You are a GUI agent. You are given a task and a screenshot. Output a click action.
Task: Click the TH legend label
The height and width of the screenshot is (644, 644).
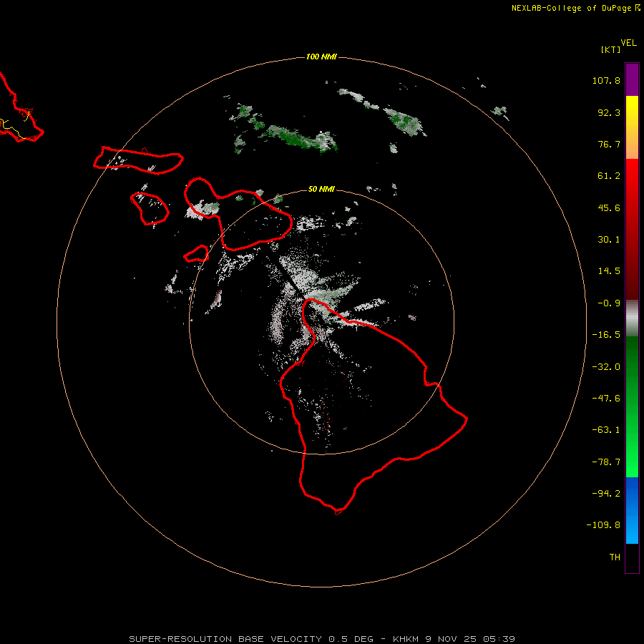[615, 557]
